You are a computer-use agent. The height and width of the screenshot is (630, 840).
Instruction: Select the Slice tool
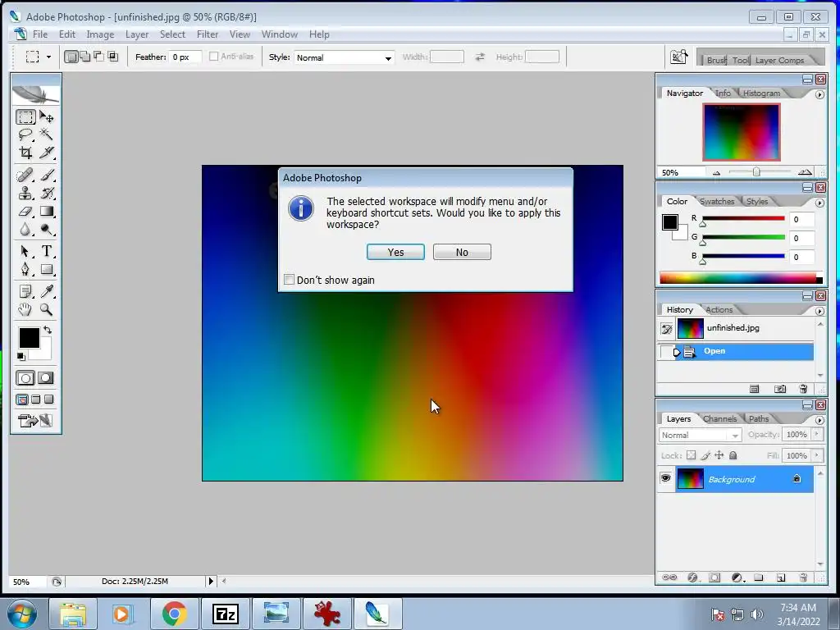point(47,153)
